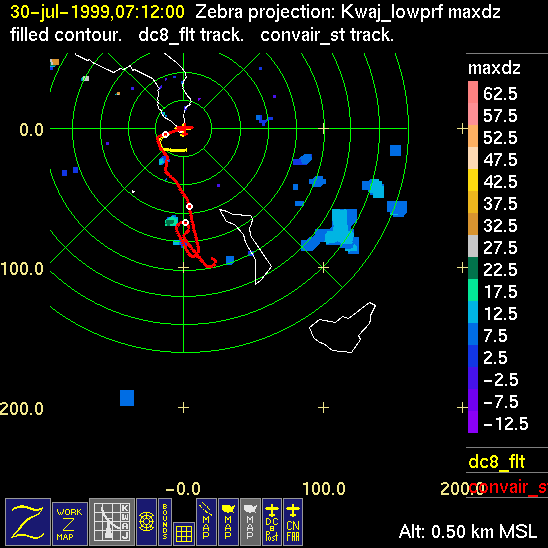This screenshot has width=548, height=548.
Task: Click the large yellow Z Zebra icon
Action: [x=28, y=521]
